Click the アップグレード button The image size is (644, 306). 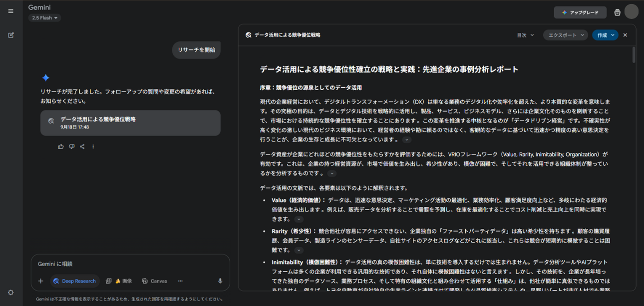tap(580, 12)
